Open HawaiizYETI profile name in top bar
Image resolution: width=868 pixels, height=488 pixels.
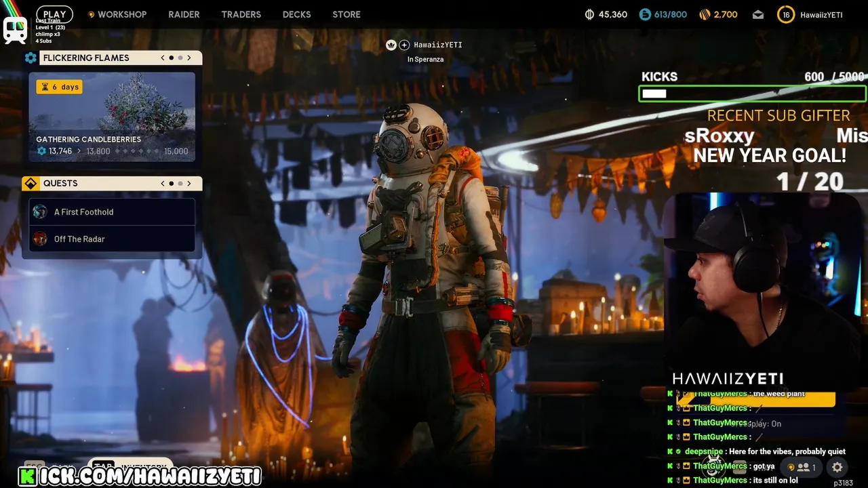point(821,15)
